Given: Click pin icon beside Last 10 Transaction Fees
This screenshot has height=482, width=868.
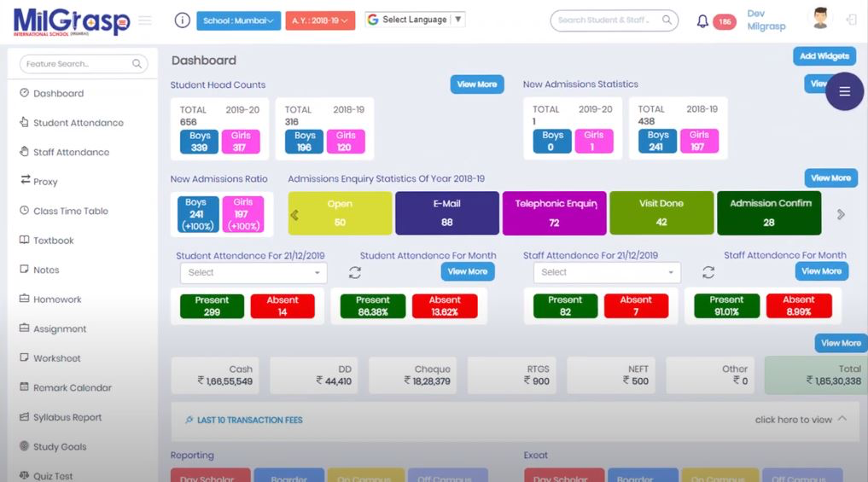Looking at the screenshot, I should click(x=189, y=420).
